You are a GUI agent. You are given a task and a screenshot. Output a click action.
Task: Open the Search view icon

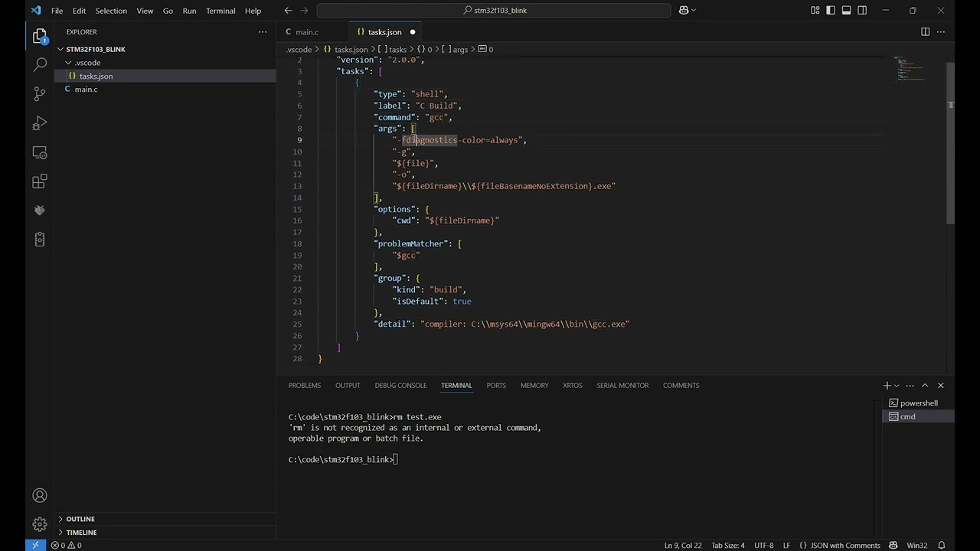tap(40, 65)
